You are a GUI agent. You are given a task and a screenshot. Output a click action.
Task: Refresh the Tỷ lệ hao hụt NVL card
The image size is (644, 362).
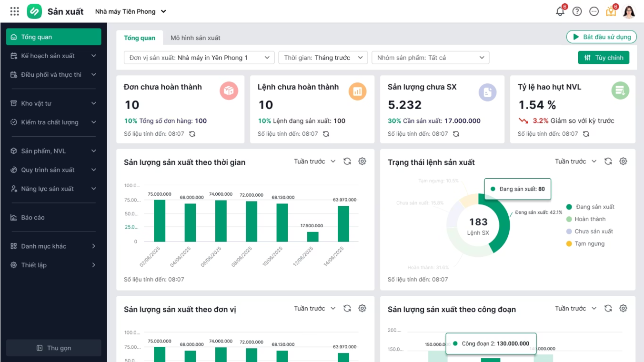[586, 134]
